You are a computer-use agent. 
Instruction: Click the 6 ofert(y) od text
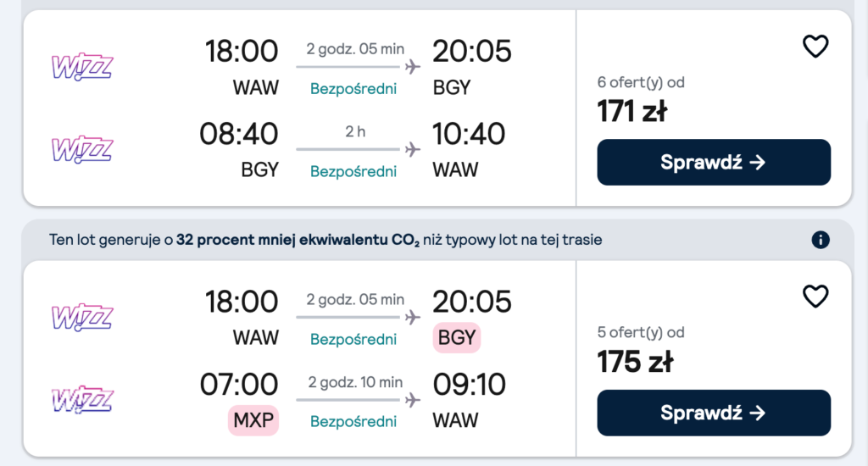click(641, 82)
